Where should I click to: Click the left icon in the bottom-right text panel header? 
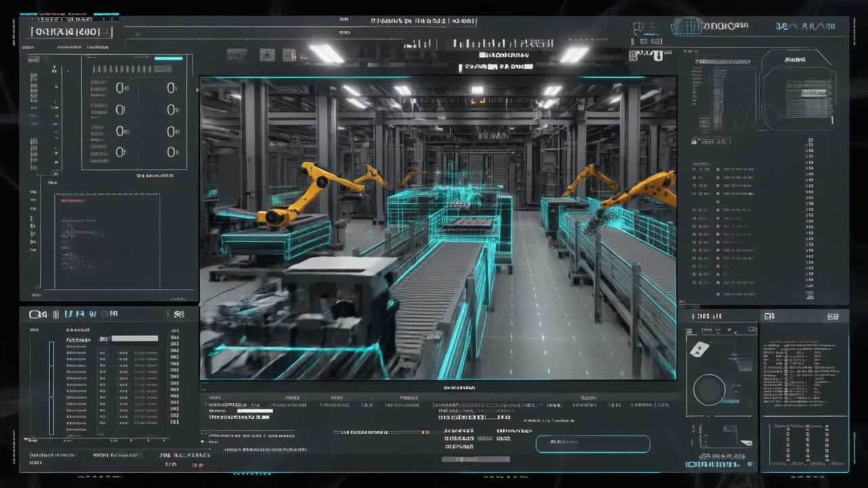(769, 317)
